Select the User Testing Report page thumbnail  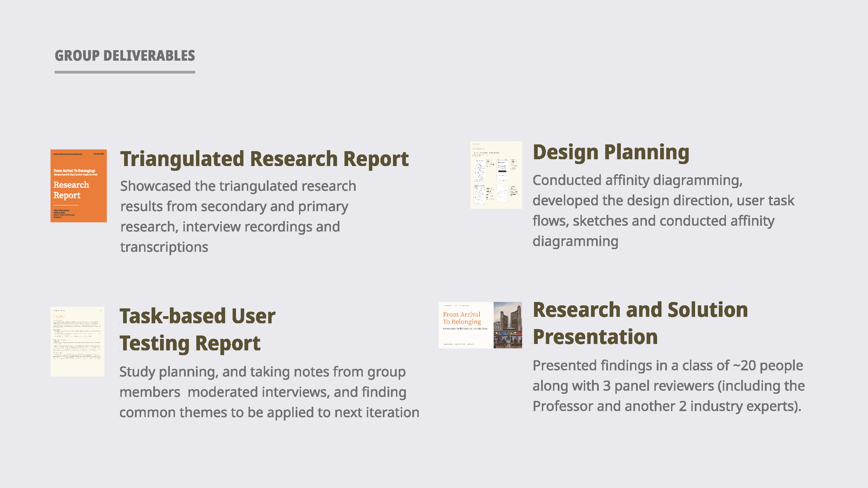(x=77, y=341)
